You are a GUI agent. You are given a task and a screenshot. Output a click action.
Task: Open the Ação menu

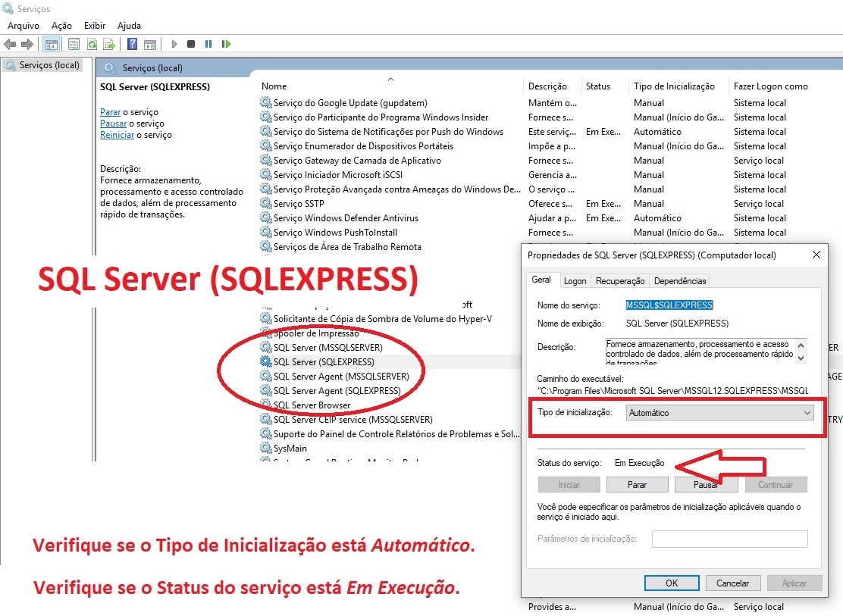click(61, 25)
